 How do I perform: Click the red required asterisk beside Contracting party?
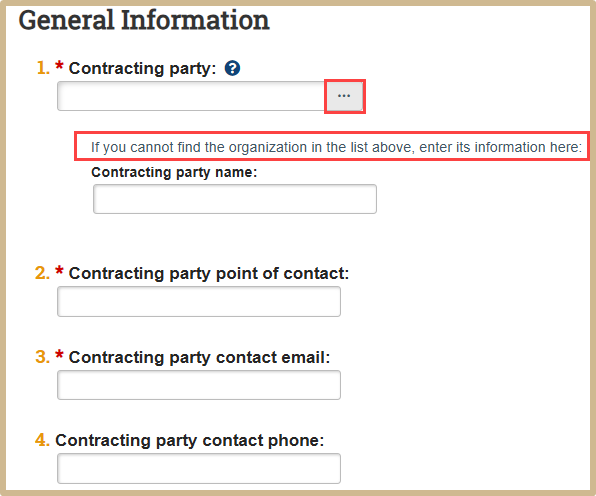click(59, 65)
